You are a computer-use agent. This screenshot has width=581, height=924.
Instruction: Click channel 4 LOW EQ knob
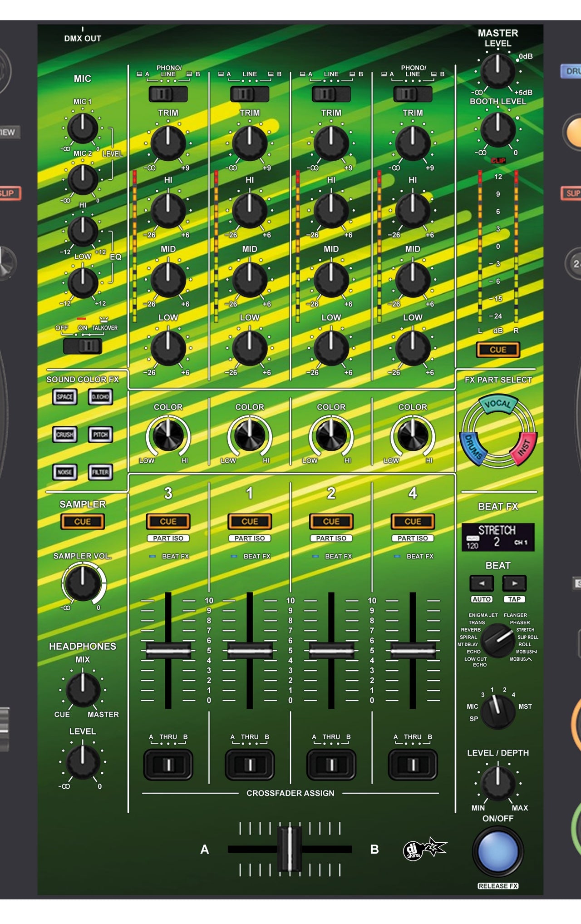413,348
